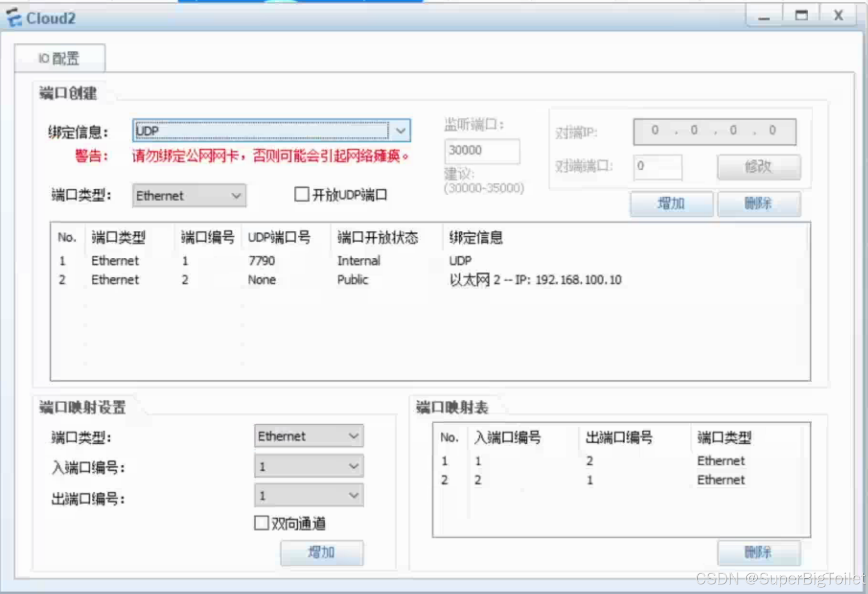Maximize the Cloud2 window

tap(801, 16)
